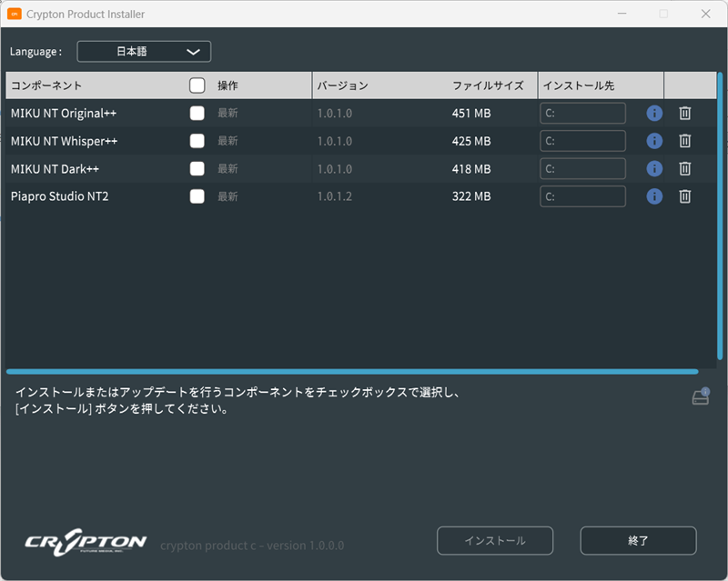Check the MIKU NT Original++ checkbox
Image resolution: width=728 pixels, height=581 pixels.
[x=197, y=114]
